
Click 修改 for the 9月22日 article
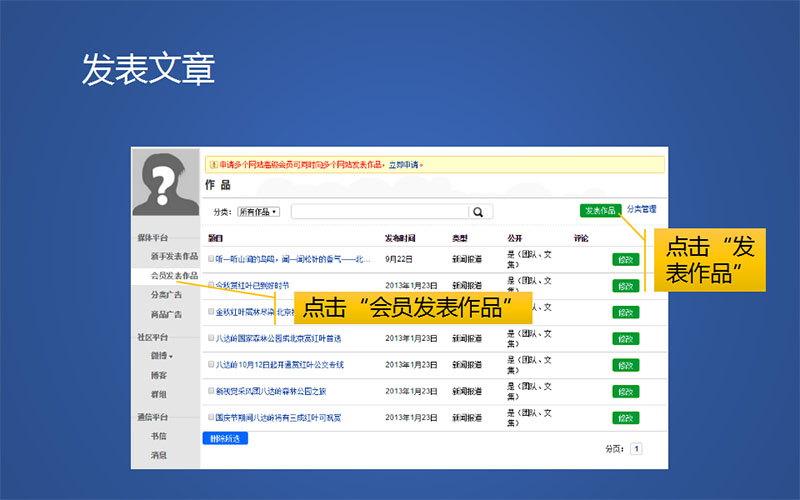[625, 260]
